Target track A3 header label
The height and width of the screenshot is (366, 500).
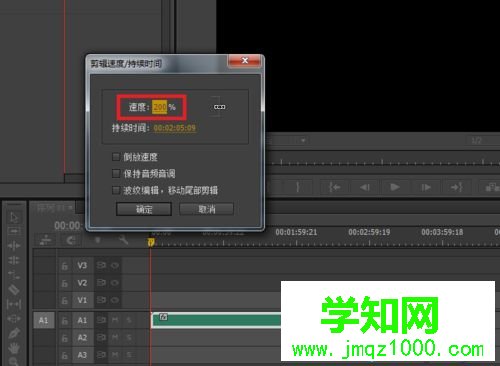tap(82, 355)
